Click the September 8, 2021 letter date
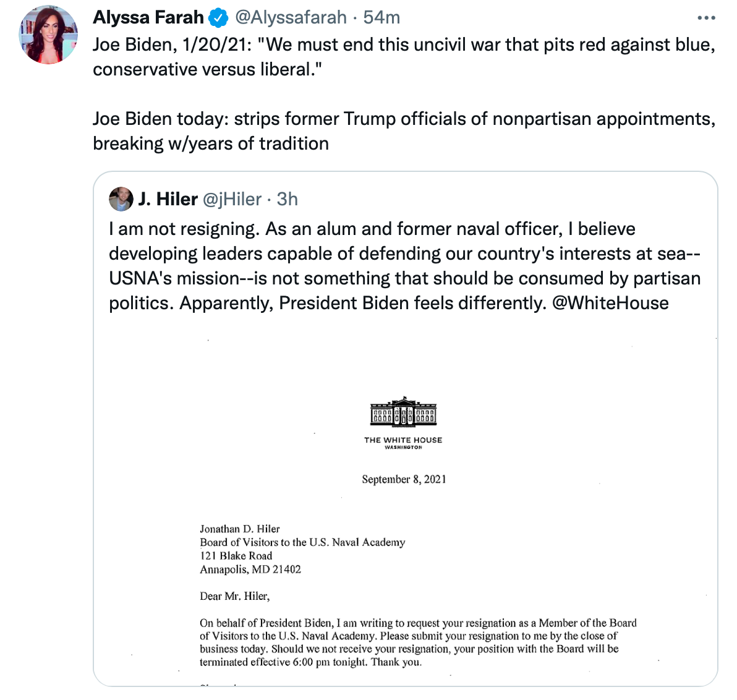737x700 pixels. pyautogui.click(x=404, y=479)
